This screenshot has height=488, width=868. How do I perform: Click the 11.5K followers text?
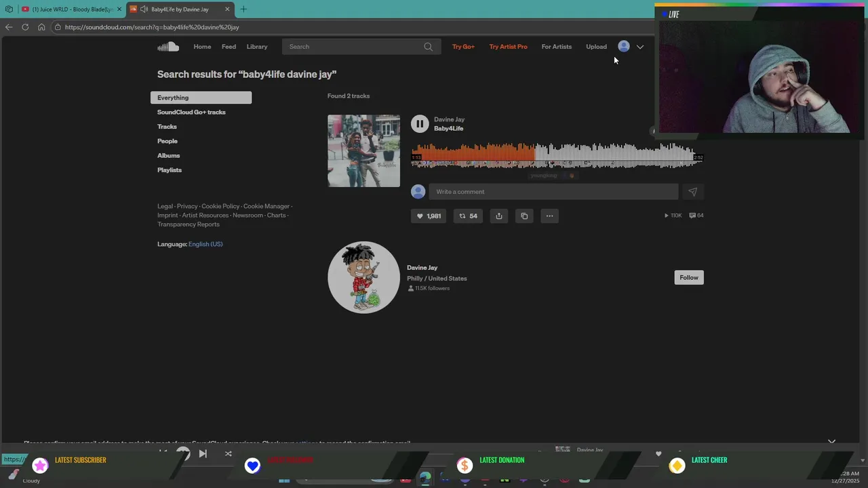[432, 288]
